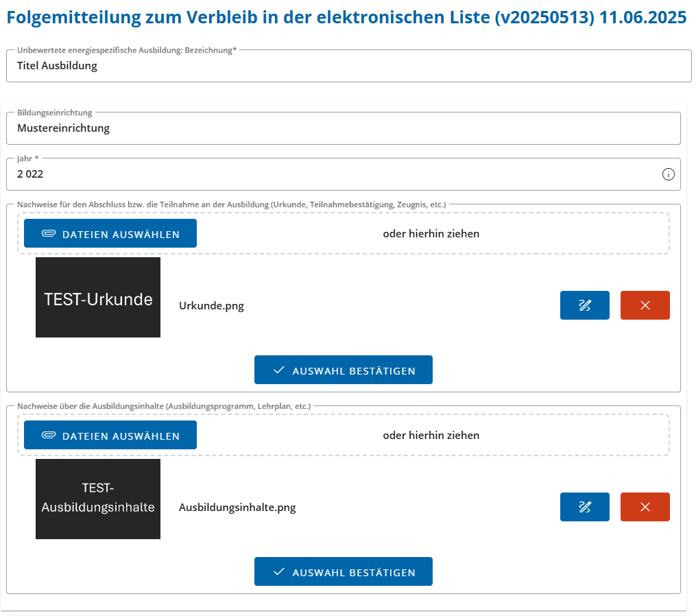Remove Urkunde.png with the red X button
This screenshot has width=696, height=616.
point(645,305)
